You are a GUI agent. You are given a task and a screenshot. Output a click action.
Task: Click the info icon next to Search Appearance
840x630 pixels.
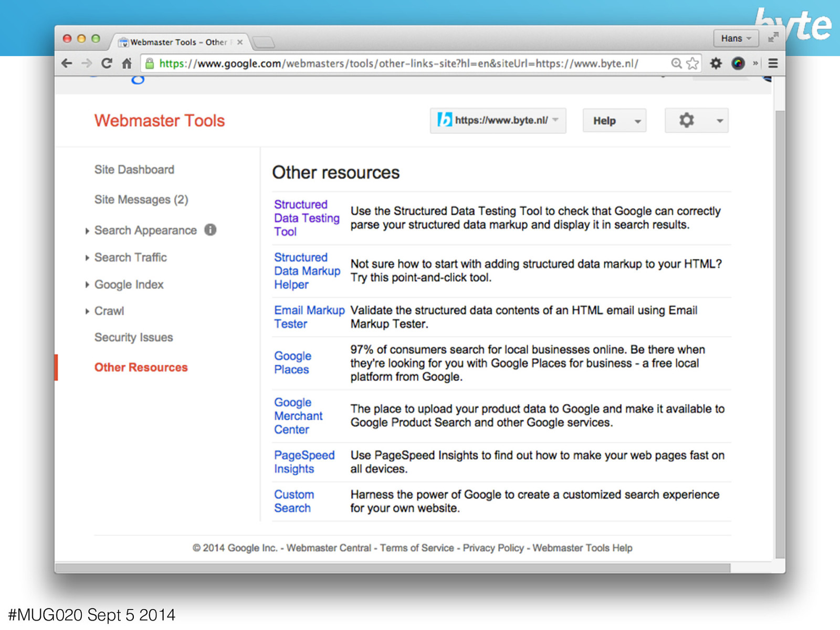pos(211,229)
